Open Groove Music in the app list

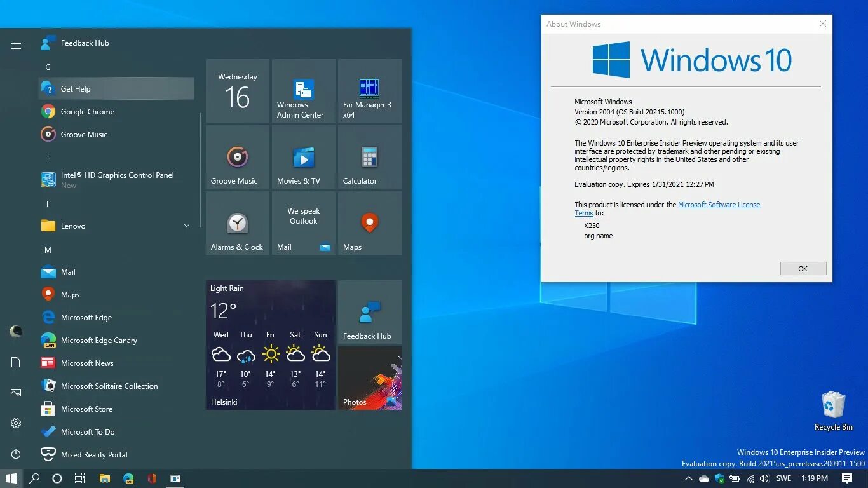click(116, 135)
